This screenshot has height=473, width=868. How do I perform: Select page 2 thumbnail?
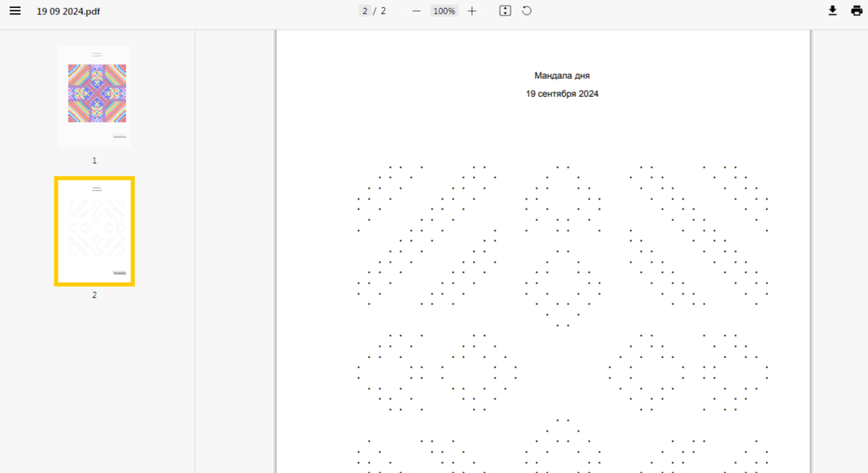(x=94, y=231)
